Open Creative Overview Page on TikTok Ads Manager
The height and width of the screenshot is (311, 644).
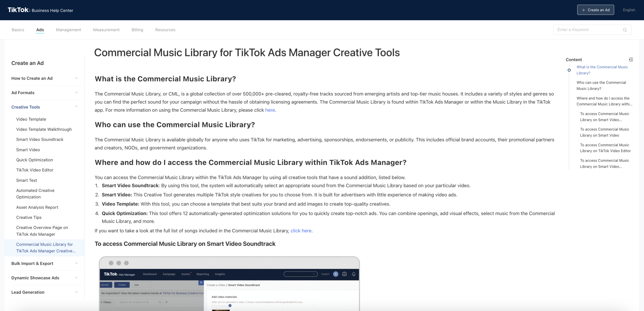pyautogui.click(x=42, y=231)
